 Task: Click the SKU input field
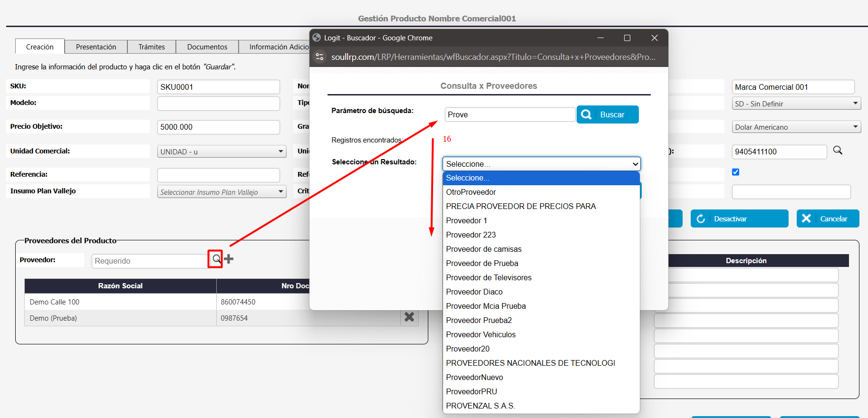pos(218,87)
